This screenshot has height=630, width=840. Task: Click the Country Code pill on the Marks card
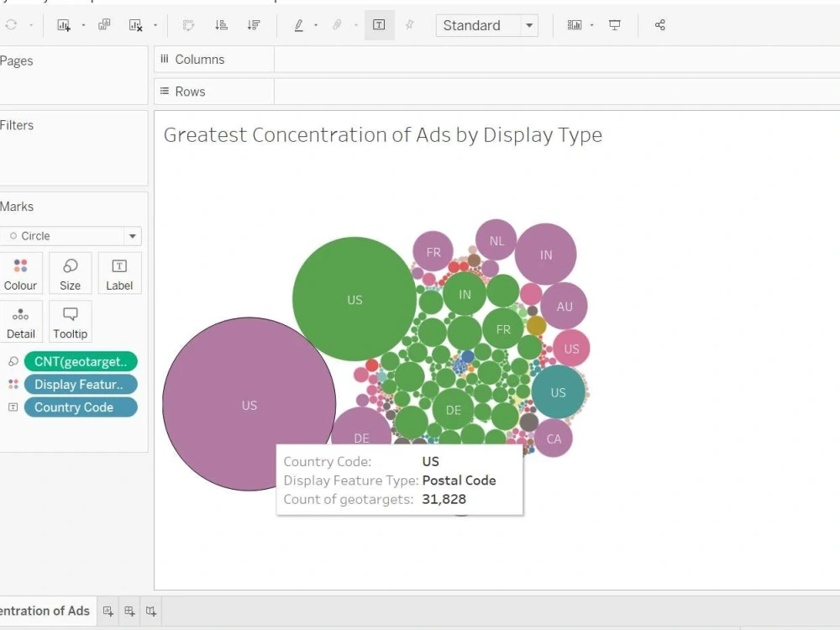80,407
